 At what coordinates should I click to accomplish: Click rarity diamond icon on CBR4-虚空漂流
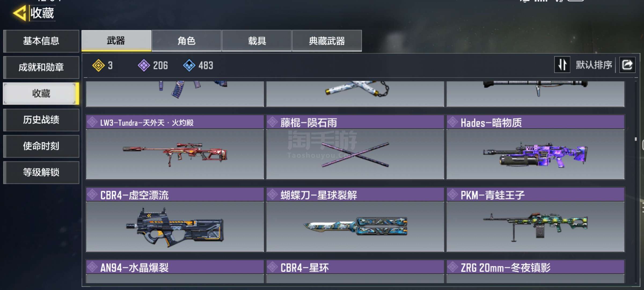pos(92,195)
